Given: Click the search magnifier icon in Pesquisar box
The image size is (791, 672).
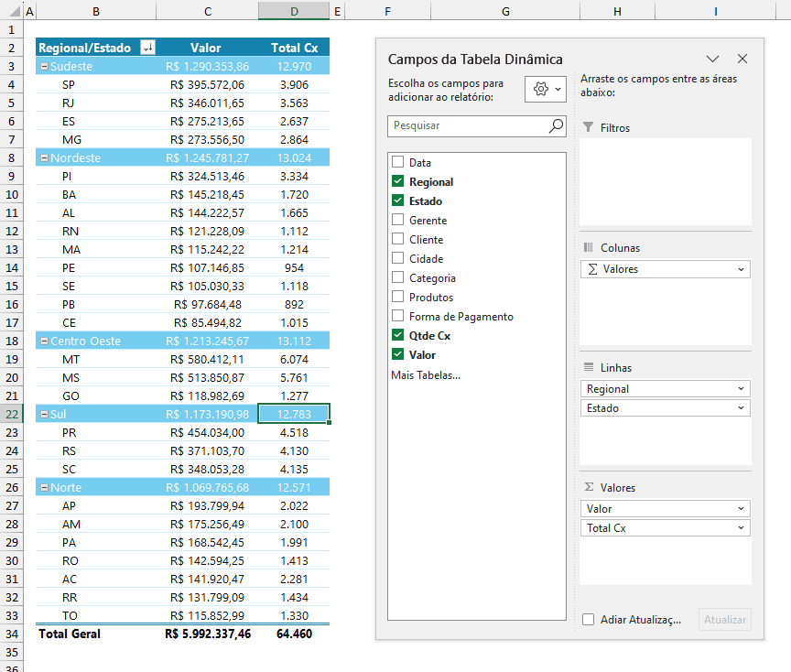Looking at the screenshot, I should click(x=556, y=125).
